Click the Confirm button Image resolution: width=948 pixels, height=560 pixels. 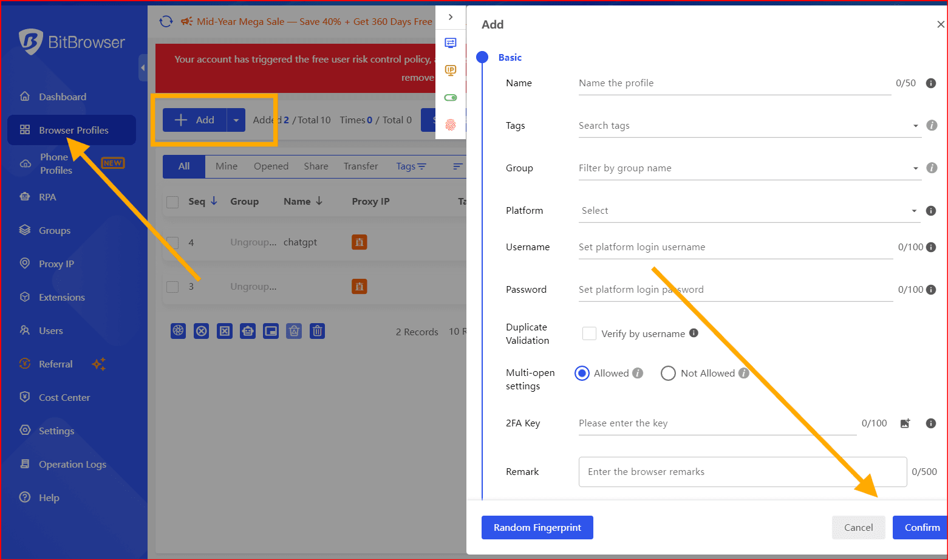pos(921,528)
